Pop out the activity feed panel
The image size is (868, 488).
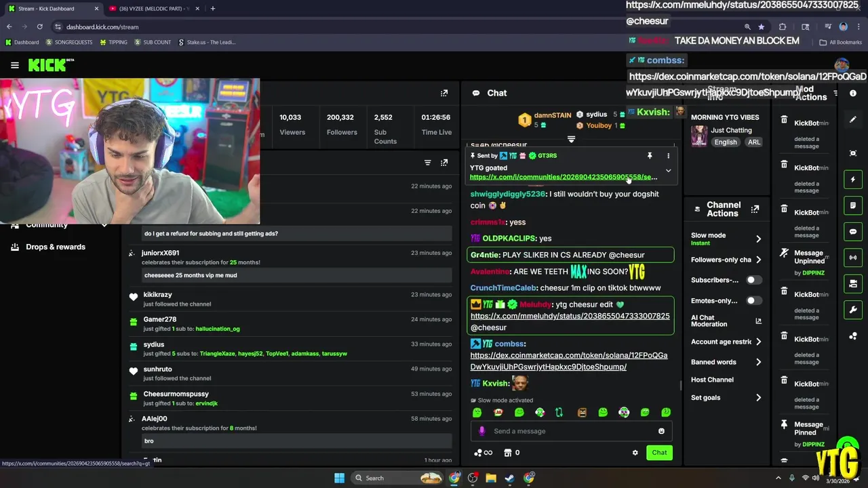(444, 163)
